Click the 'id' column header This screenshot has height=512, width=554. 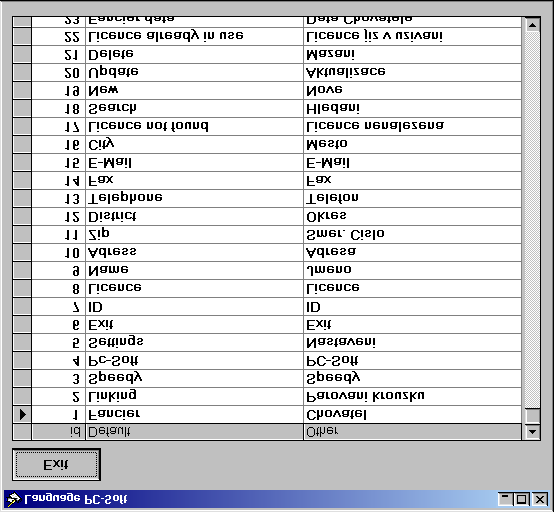[x=59, y=432]
